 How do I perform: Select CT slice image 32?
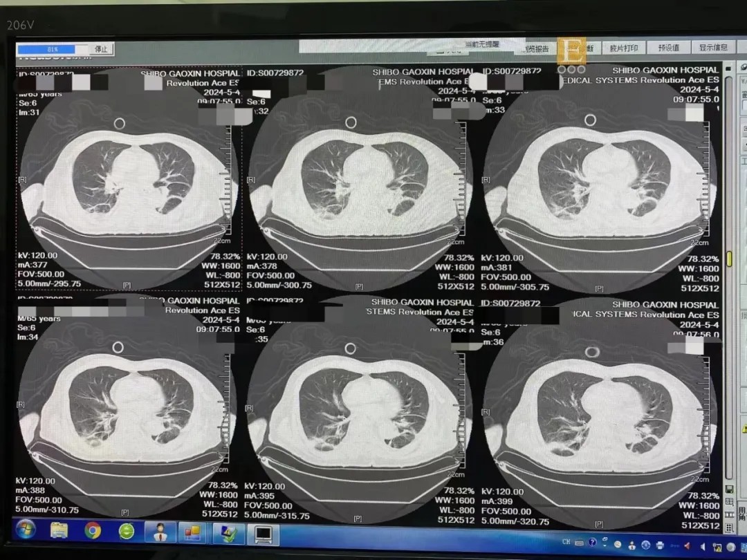(x=358, y=180)
